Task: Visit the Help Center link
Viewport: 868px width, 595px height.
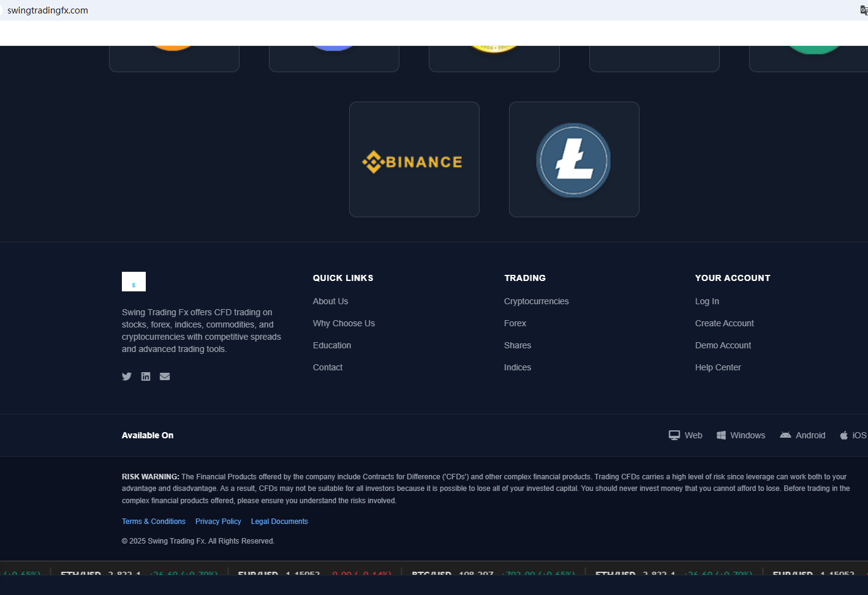Action: point(718,367)
